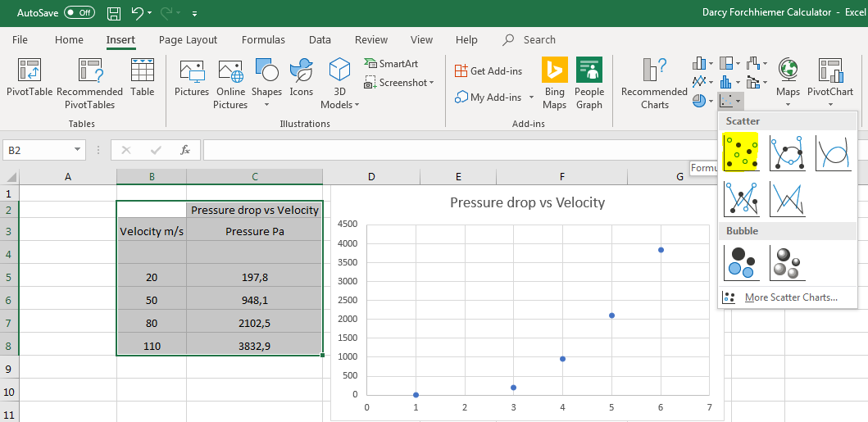Open the Page Layout tab

tap(189, 39)
